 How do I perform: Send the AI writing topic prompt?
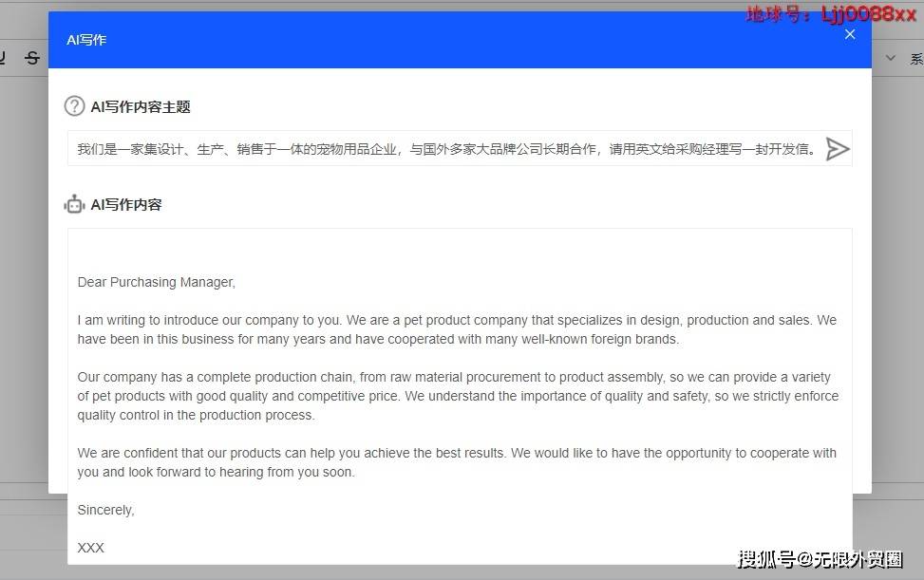point(838,149)
